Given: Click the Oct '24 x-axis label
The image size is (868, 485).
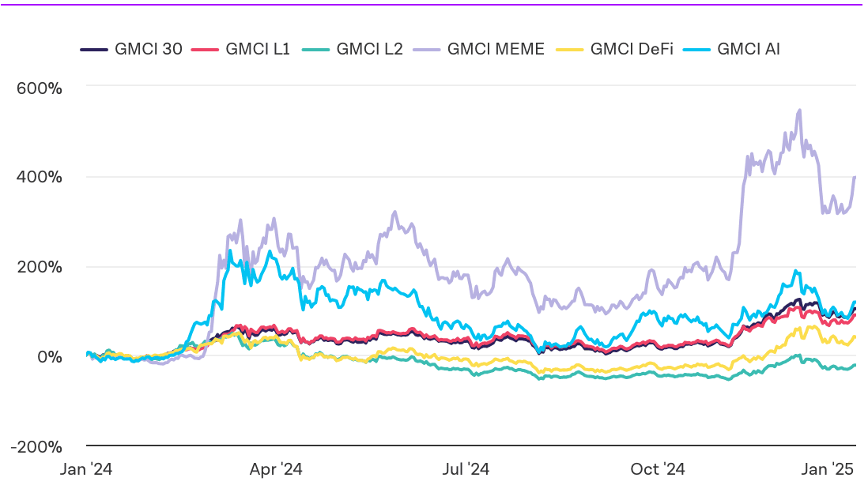Looking at the screenshot, I should (x=658, y=469).
